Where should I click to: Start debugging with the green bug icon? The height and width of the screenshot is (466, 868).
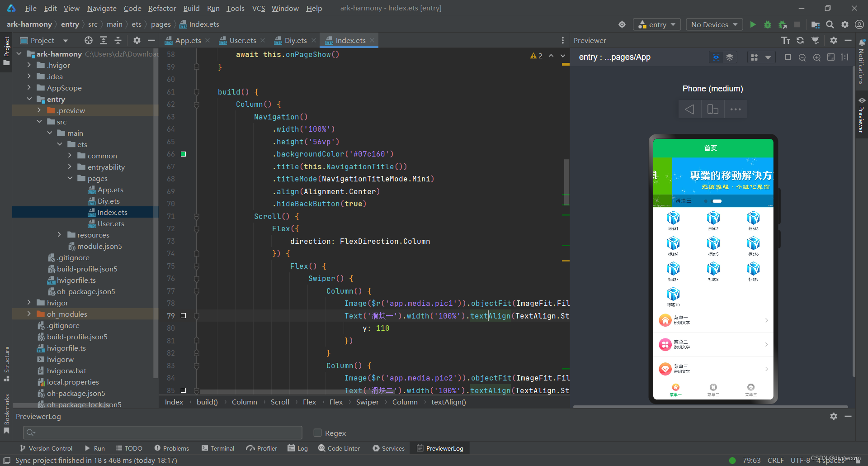767,24
